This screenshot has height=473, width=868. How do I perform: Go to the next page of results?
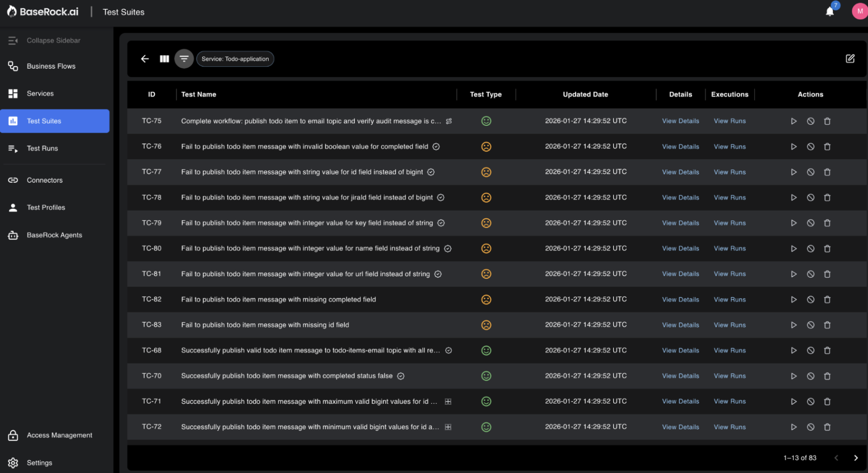coord(856,458)
